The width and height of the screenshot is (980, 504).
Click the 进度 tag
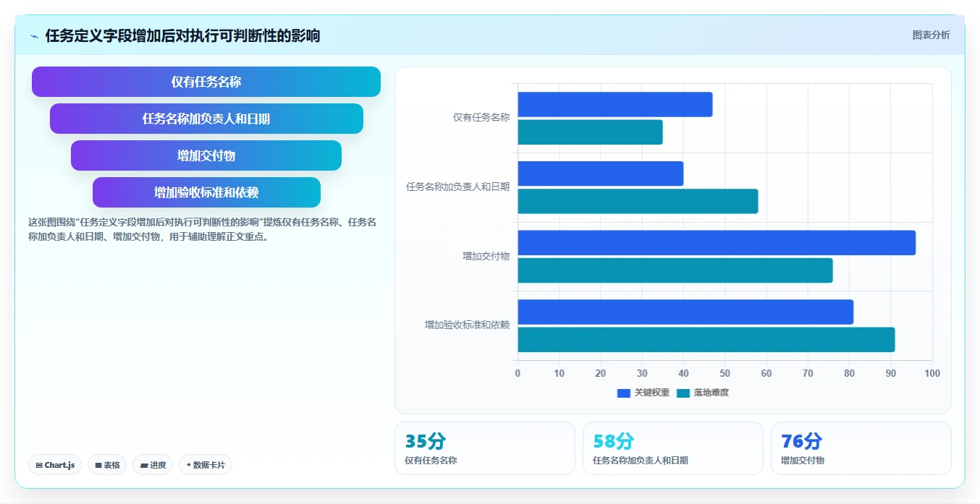[153, 465]
